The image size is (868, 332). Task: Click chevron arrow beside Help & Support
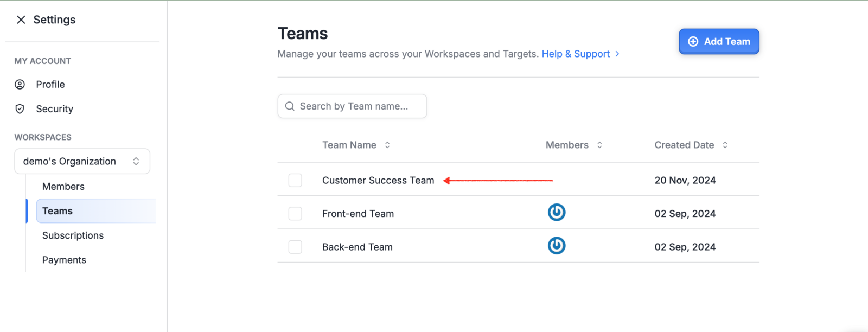pyautogui.click(x=617, y=54)
